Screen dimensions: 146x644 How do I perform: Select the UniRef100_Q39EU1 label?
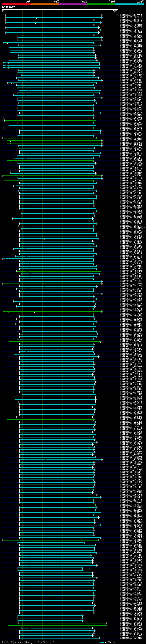pyautogui.click(x=131, y=578)
